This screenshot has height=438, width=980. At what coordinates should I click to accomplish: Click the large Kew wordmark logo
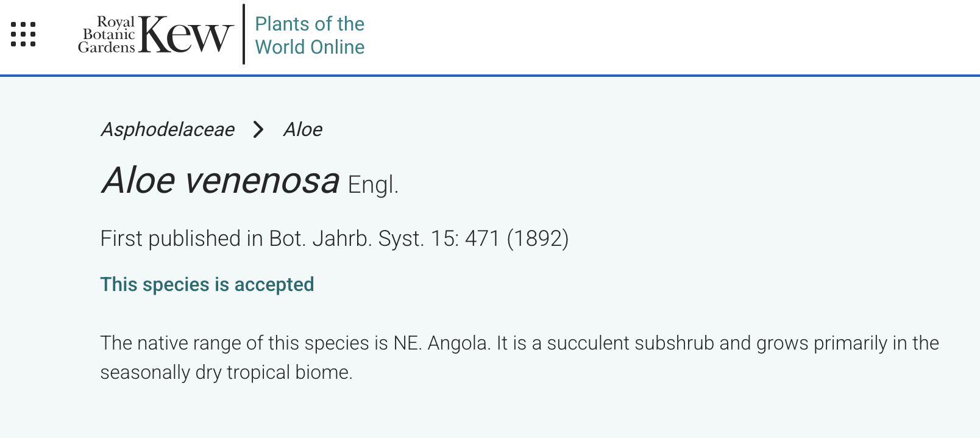coord(186,35)
